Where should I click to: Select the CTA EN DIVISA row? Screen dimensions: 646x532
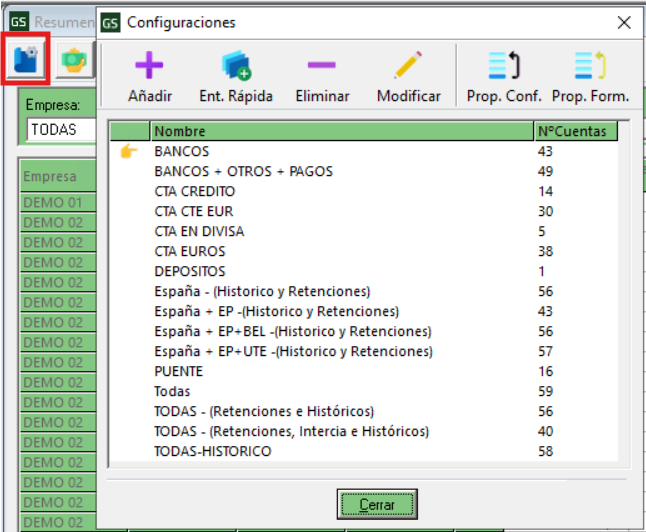[364, 231]
